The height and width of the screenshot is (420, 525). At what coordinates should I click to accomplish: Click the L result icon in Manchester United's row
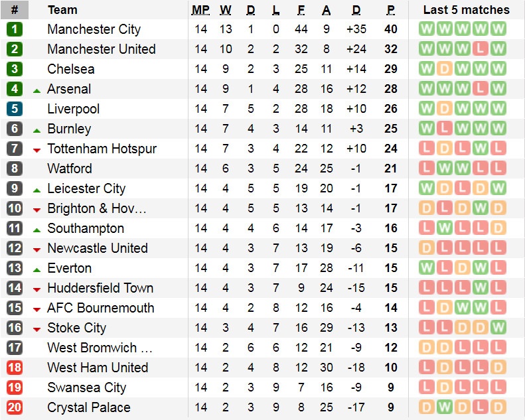pos(481,49)
